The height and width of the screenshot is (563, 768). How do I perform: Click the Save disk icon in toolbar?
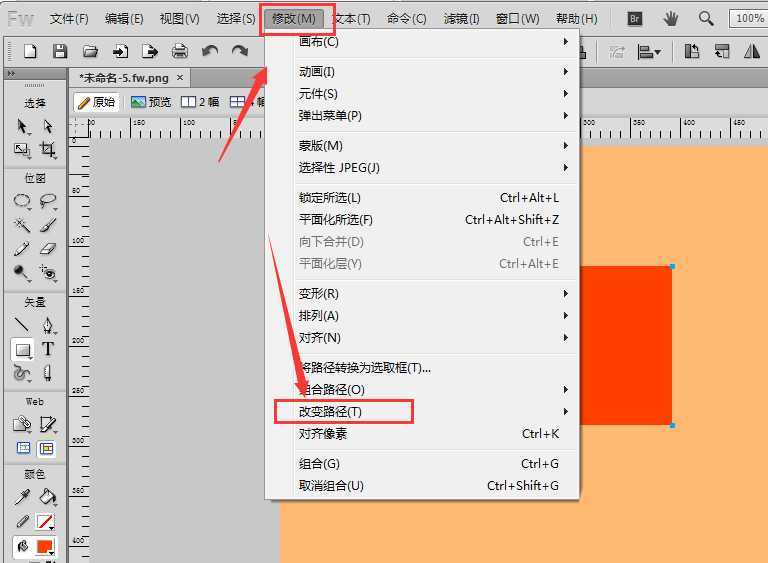pyautogui.click(x=60, y=51)
